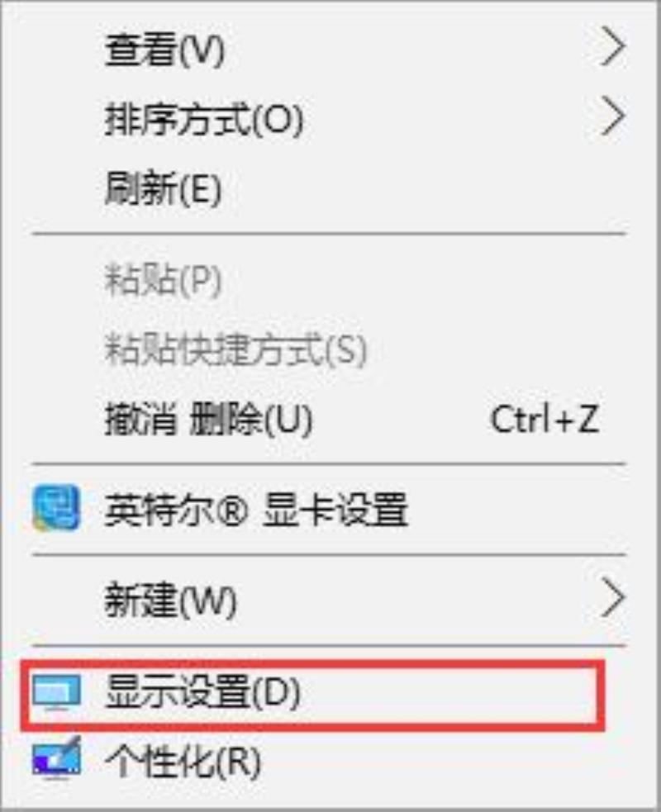Image resolution: width=661 pixels, height=812 pixels.
Task: Expand the 排序方式(O) submenu arrow
Action: pyautogui.click(x=612, y=117)
